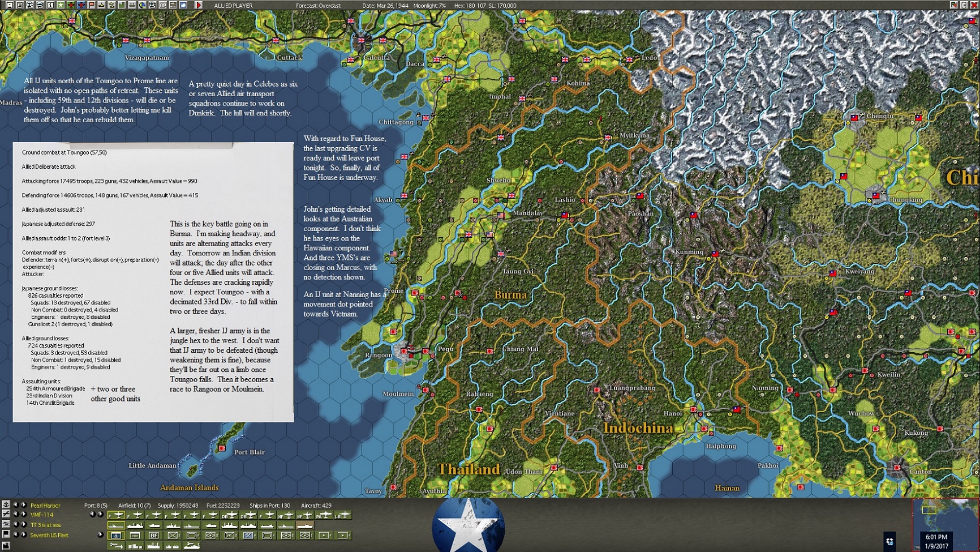Go to next task force after TF 3
This screenshot has height=552, width=980.
pyautogui.click(x=24, y=525)
